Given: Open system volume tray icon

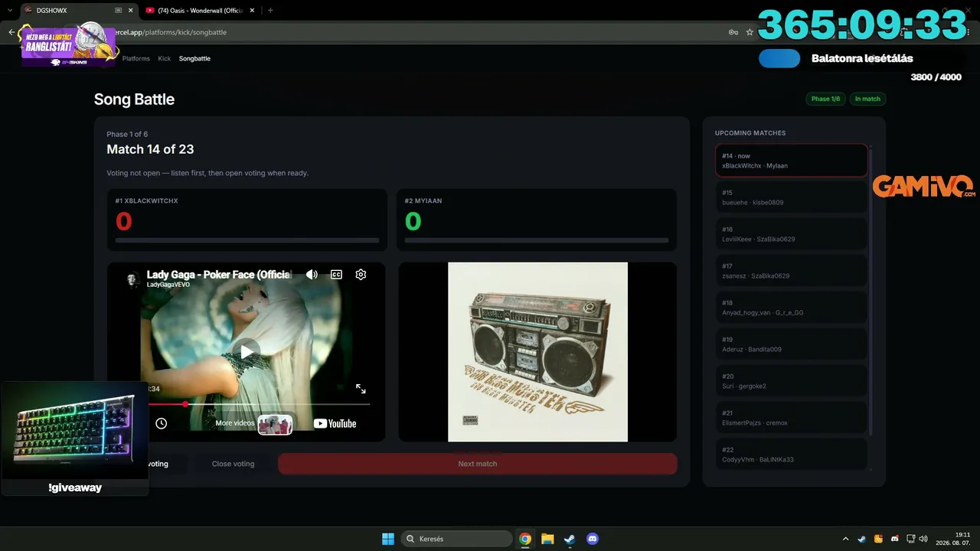Looking at the screenshot, I should (923, 539).
